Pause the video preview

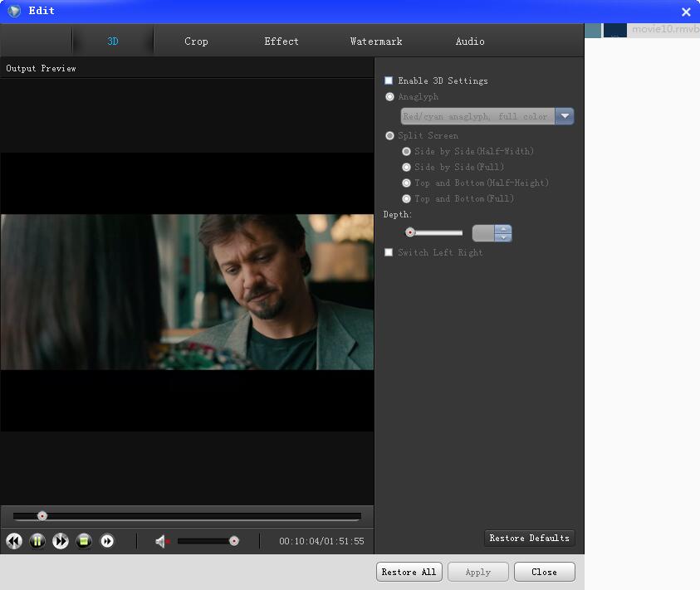[x=37, y=541]
